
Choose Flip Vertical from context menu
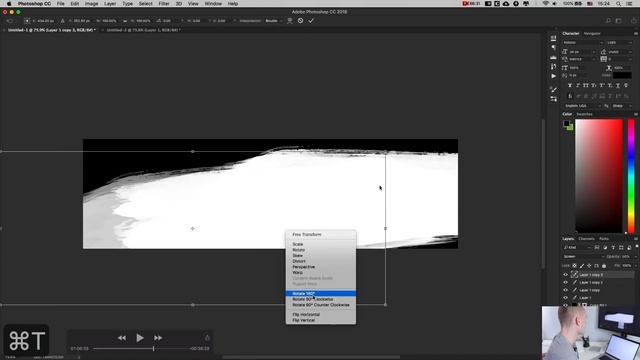click(x=320, y=320)
